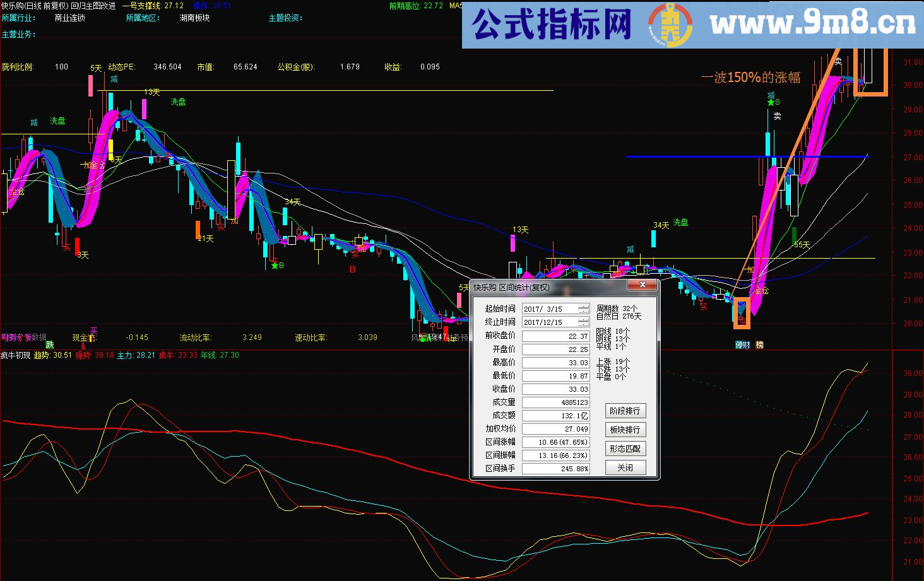Viewport: 924px width, 581px height.
Task: Click the 最高价 value field
Action: click(x=556, y=363)
